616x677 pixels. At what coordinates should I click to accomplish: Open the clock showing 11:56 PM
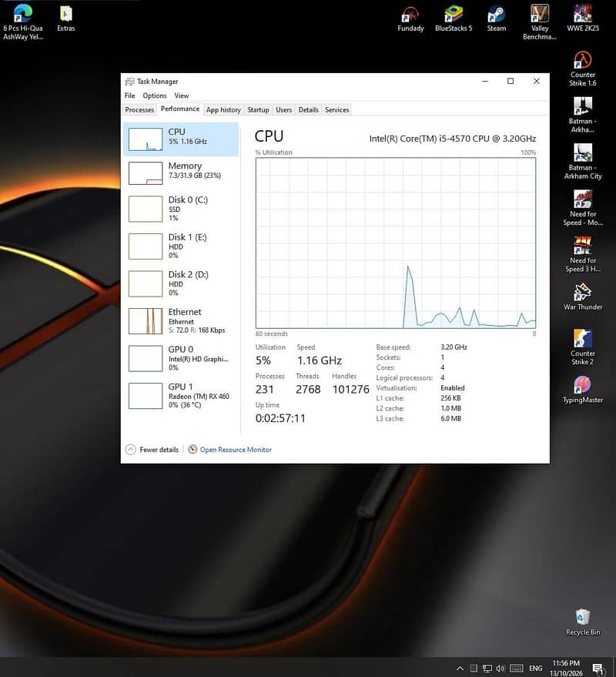[567, 669]
